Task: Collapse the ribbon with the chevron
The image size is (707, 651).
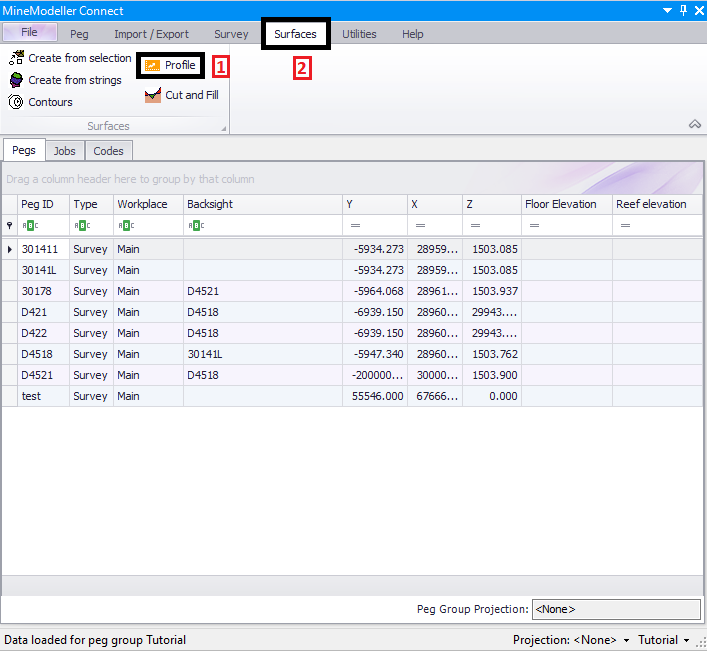Action: click(x=695, y=124)
